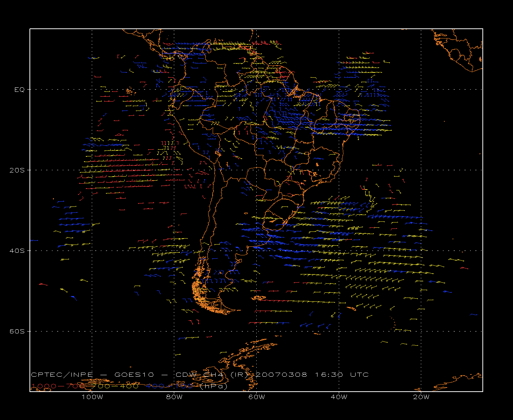Click the CPTEC/INPE source text
513x420 pixels.
62,374
